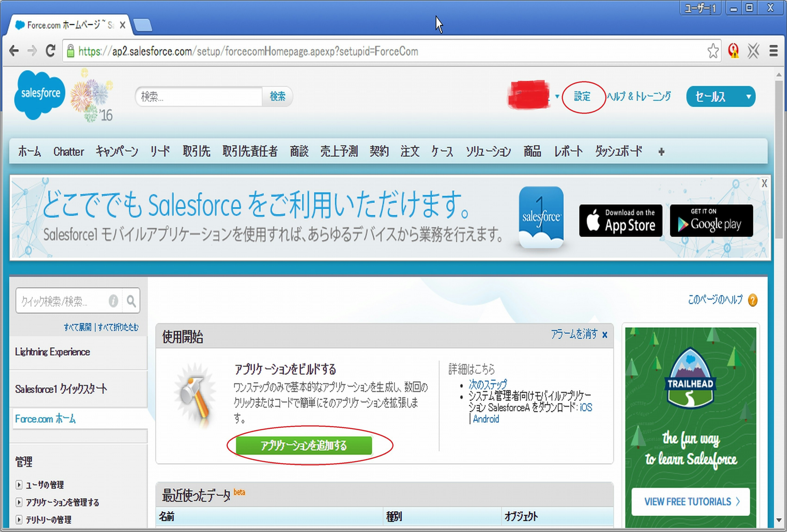Click quick find magnifier icon
Image resolution: width=787 pixels, height=532 pixels.
131,300
